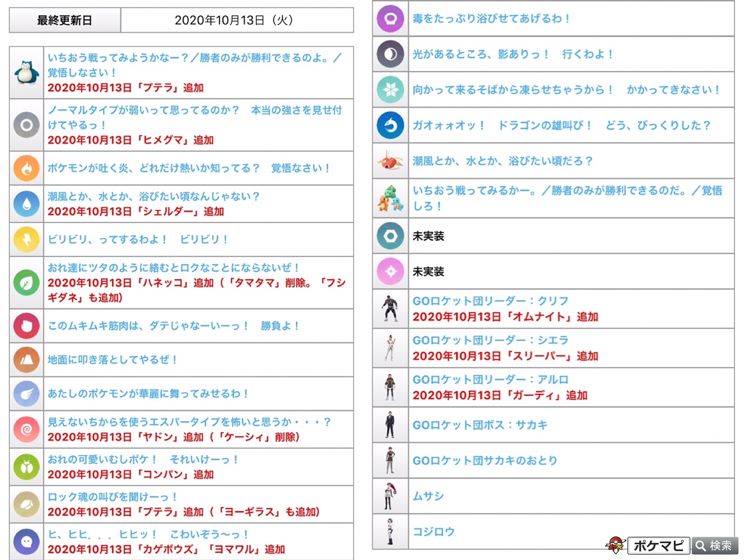Screen dimensions: 744x560
Task: Open link 'ロック魂の叫びを聞けーっ!'
Action: click(112, 497)
